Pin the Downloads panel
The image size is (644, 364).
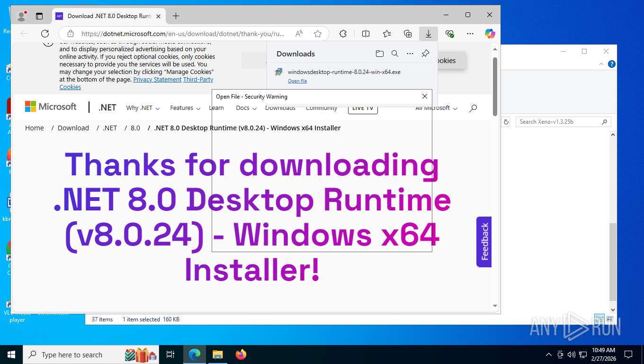425,54
